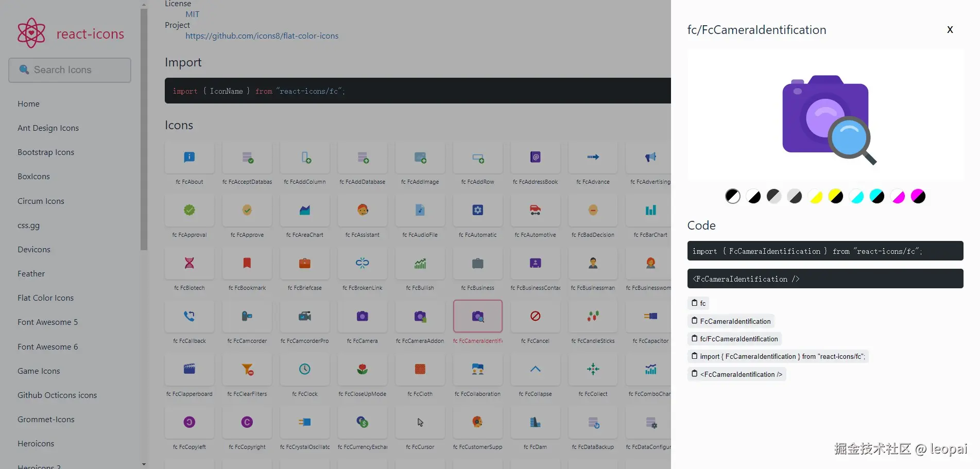Click the FcAdvance arrow icon
Screen dimensions: 980x469
pos(593,158)
